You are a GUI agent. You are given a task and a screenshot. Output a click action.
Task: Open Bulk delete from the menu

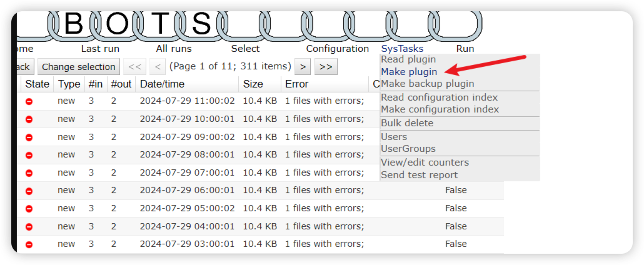(407, 123)
